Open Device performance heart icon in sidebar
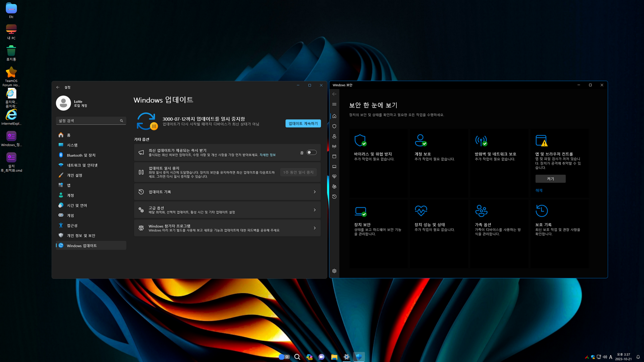644x362 pixels. point(334,176)
